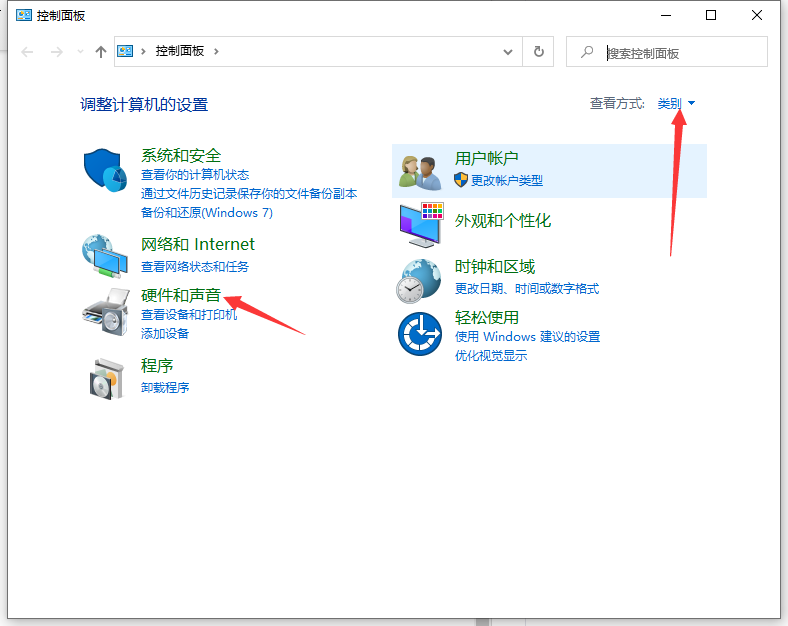
Task: Open the Ease of Access icon
Action: pos(420,334)
